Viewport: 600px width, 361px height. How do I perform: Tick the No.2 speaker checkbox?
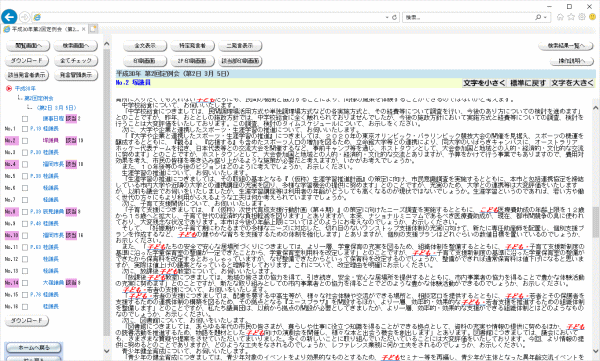[25, 141]
